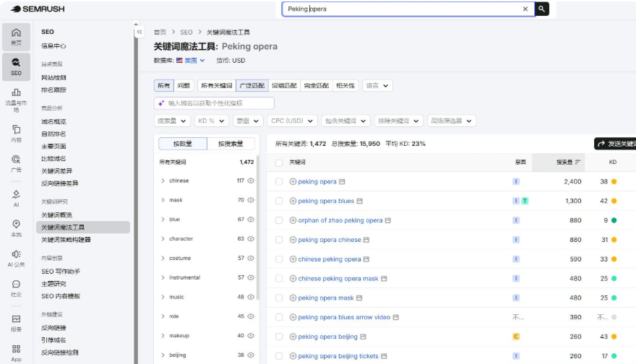
Task: Click the green KD dot for orphan of zhao row
Action: click(x=614, y=220)
